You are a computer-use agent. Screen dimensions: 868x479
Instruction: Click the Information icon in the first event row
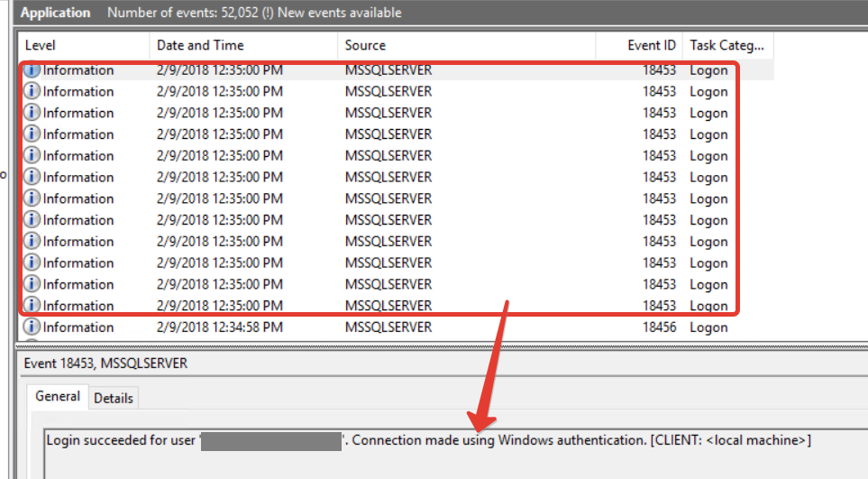pyautogui.click(x=32, y=70)
